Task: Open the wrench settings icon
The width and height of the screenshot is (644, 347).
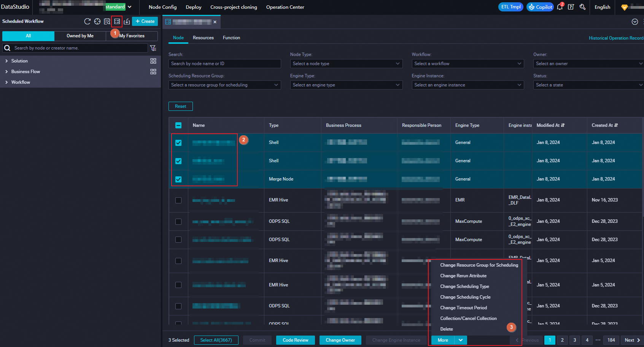Action: 582,7
